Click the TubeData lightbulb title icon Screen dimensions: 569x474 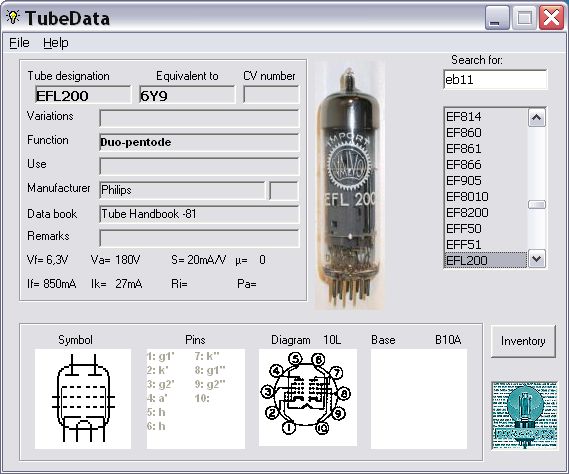(13, 17)
